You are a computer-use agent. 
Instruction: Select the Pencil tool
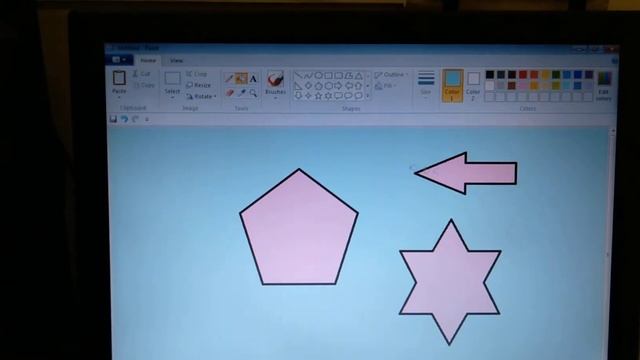tap(229, 78)
